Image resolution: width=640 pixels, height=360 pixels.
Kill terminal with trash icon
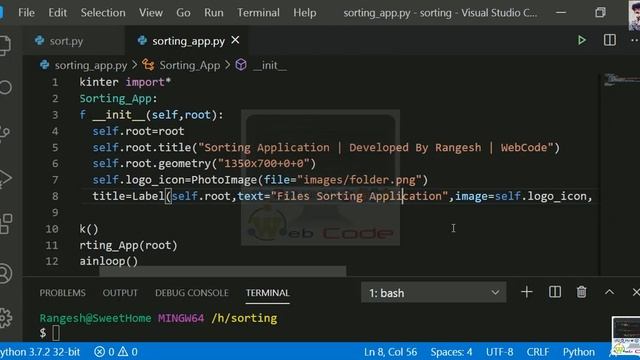point(581,292)
